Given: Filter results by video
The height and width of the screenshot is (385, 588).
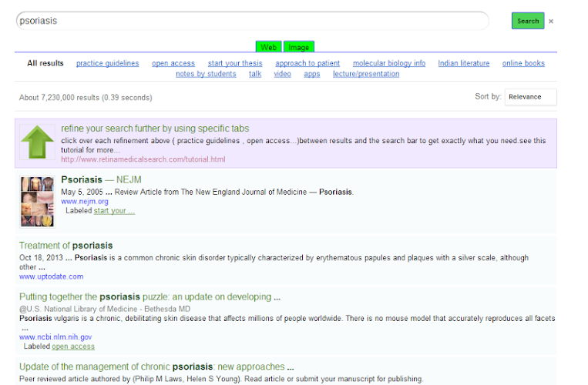Looking at the screenshot, I should [x=282, y=74].
